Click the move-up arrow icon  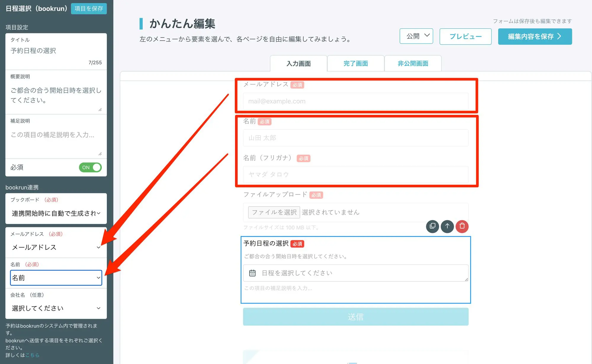447,226
